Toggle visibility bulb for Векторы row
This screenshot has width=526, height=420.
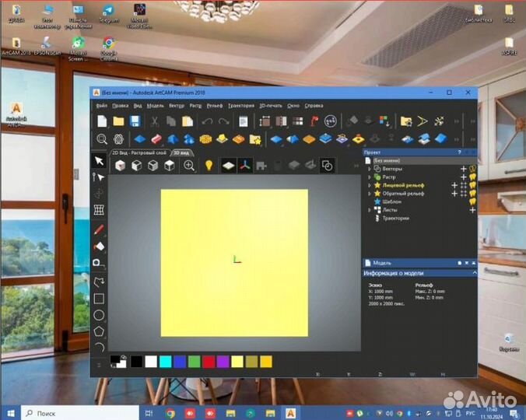point(472,169)
